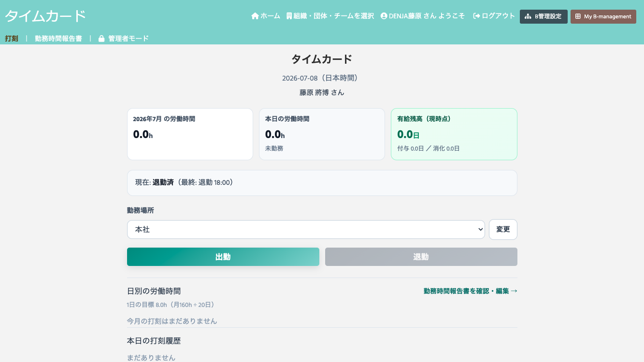Click the 有給残高（現時点） card
Viewport: 644px width, 362px height.
click(454, 134)
